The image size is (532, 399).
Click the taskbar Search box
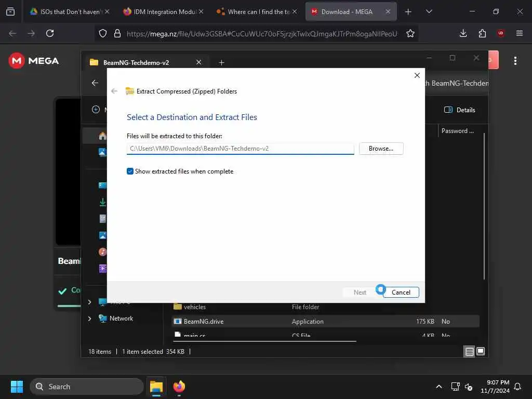[x=87, y=387]
